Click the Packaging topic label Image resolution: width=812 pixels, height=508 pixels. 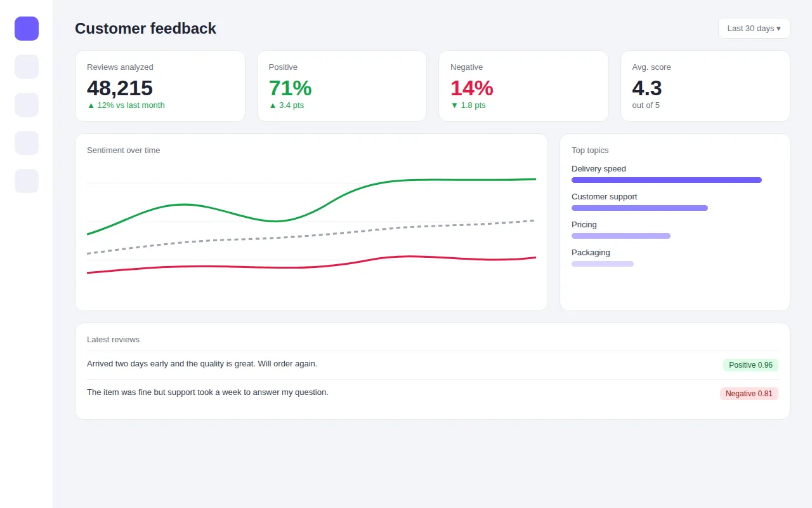(591, 253)
